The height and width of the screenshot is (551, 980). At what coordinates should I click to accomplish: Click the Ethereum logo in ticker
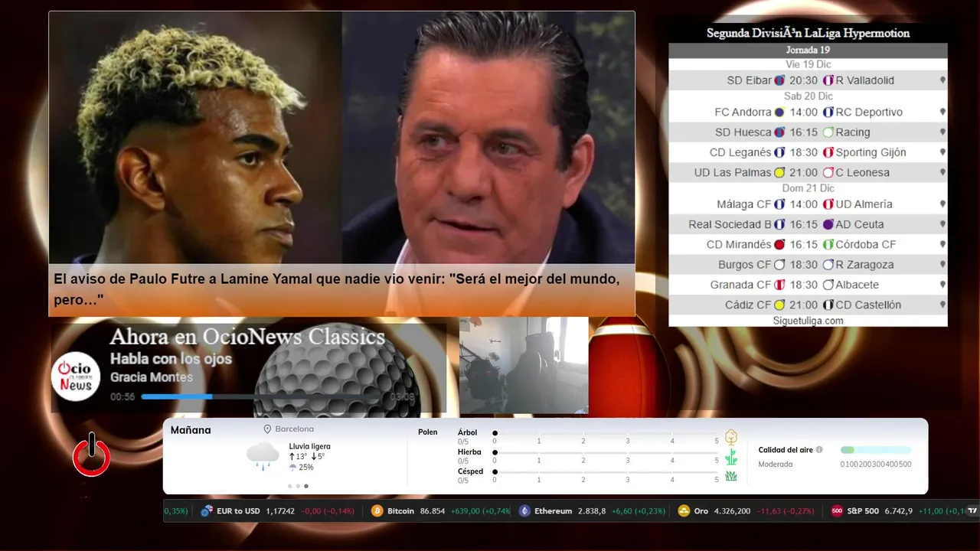tap(524, 511)
